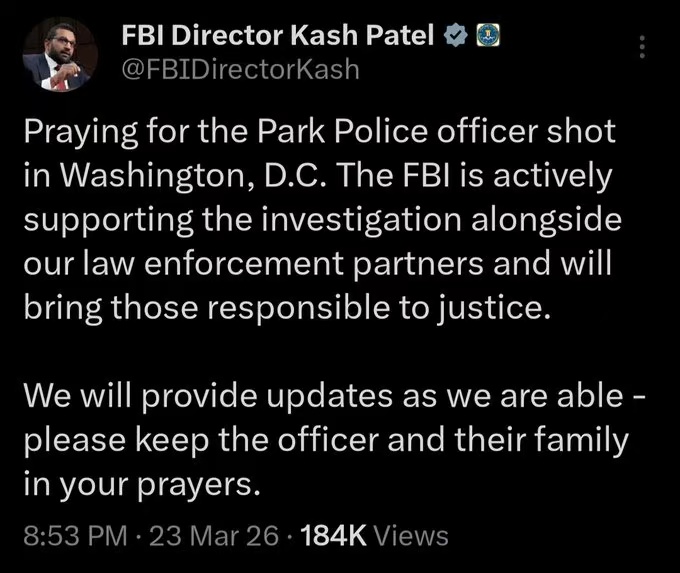Click 'bring those responsible to justice.'
Viewport: 680px width, 573px height.
click(x=286, y=305)
